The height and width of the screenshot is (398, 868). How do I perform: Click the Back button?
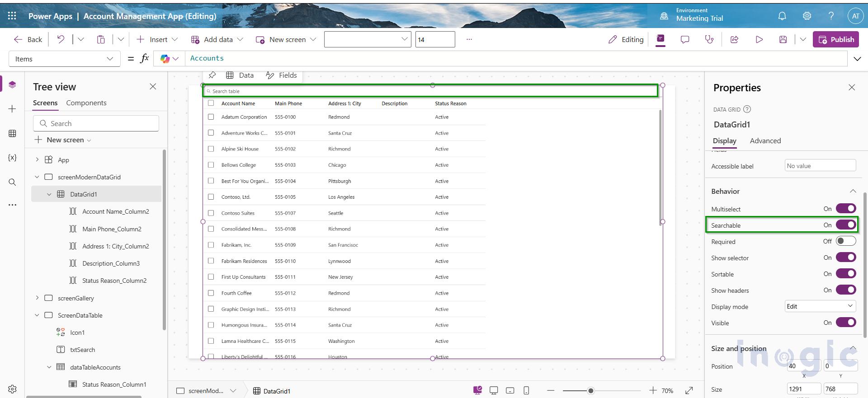28,39
